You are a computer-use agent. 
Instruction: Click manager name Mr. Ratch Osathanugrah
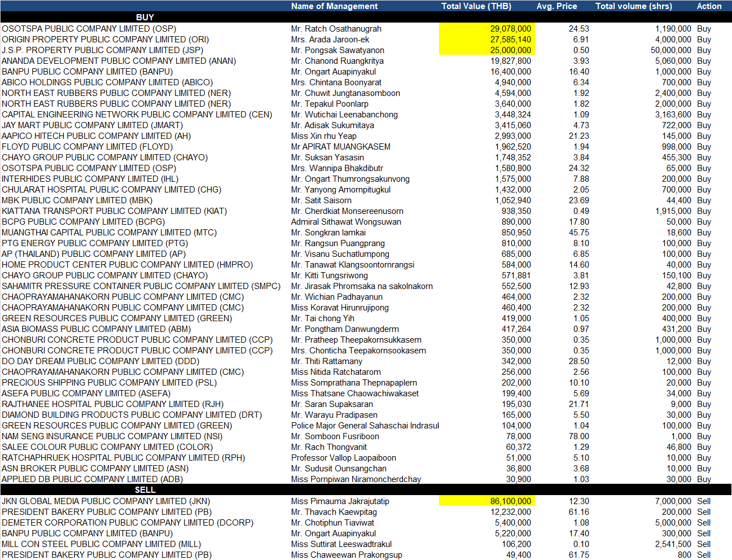[x=336, y=29]
